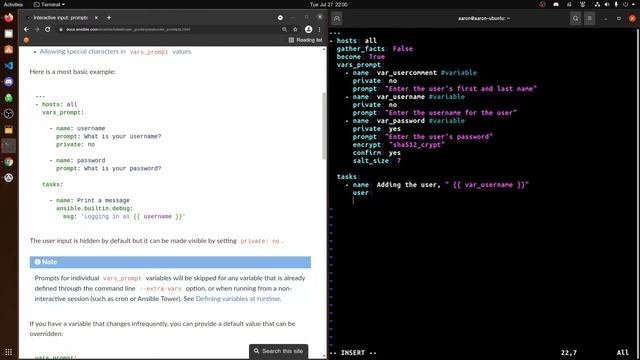
Task: Click the network icon in the top bar
Action: (x=597, y=4)
